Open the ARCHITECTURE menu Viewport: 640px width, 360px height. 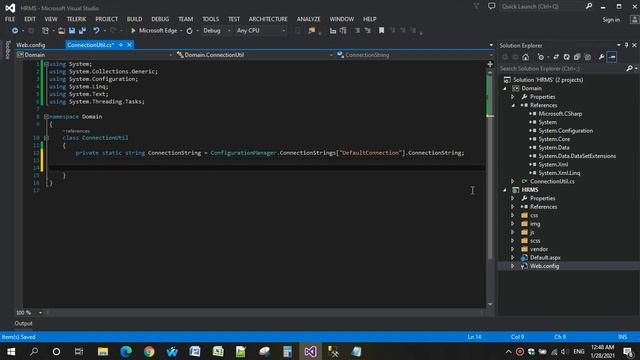268,19
